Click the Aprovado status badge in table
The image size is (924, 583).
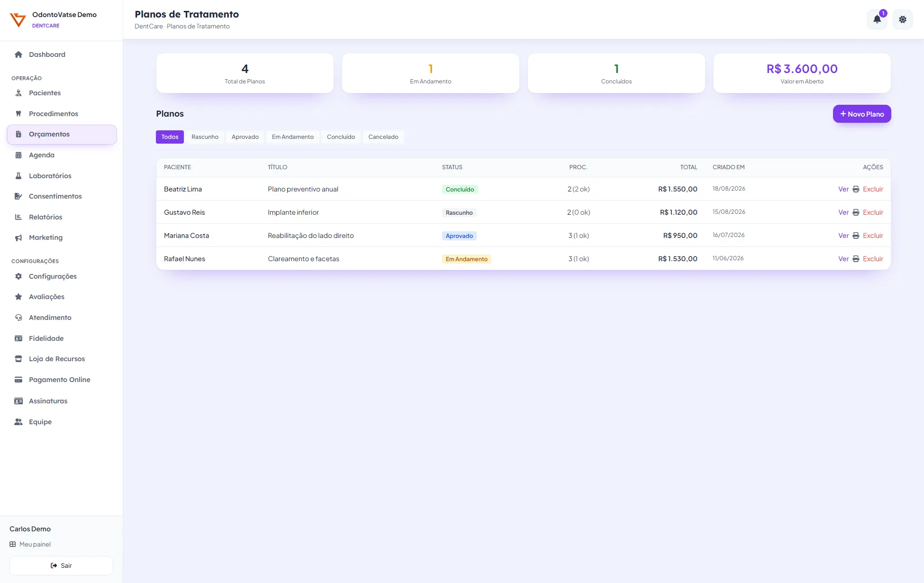click(x=459, y=236)
